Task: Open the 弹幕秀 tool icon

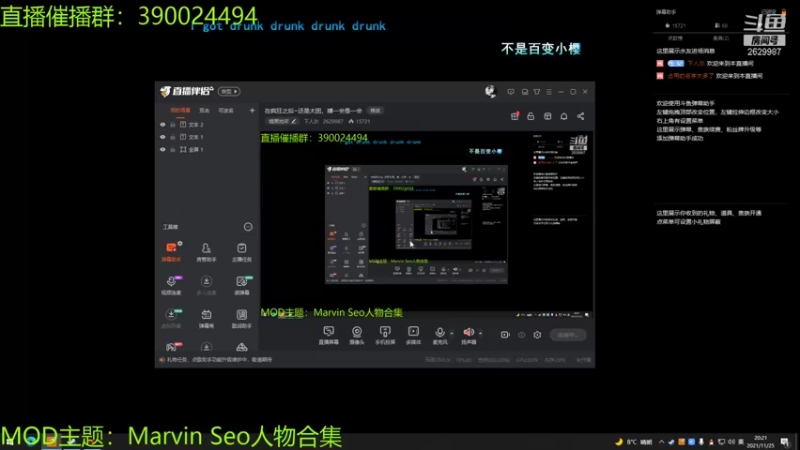Action: [206, 318]
